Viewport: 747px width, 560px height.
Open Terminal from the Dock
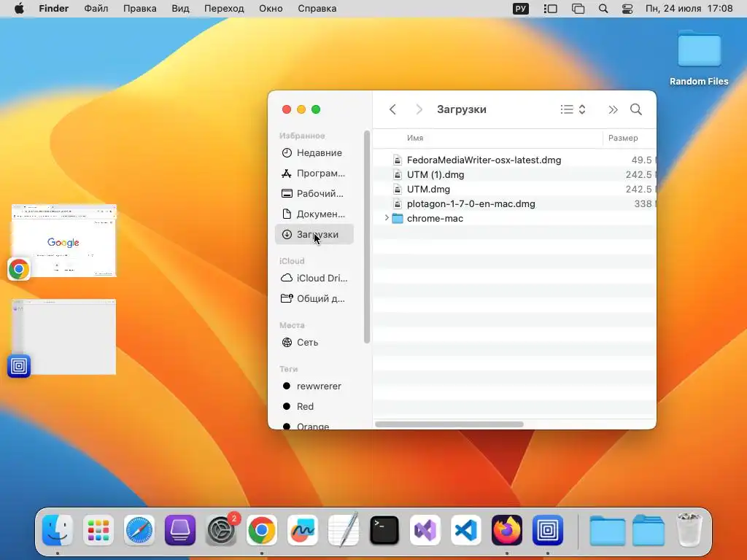point(384,530)
